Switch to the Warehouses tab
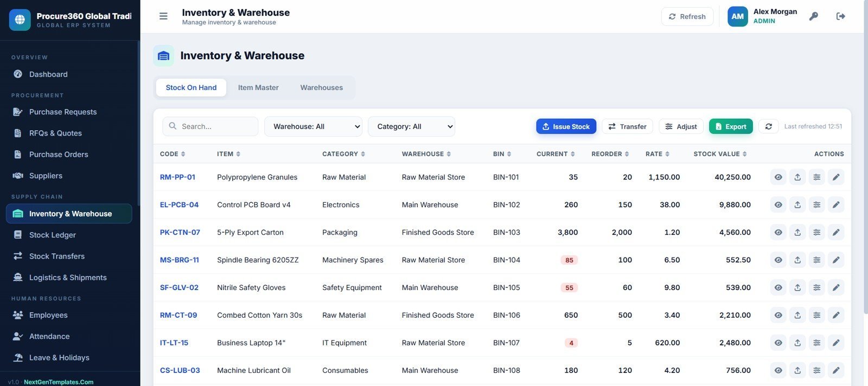This screenshot has width=868, height=386. [x=322, y=87]
